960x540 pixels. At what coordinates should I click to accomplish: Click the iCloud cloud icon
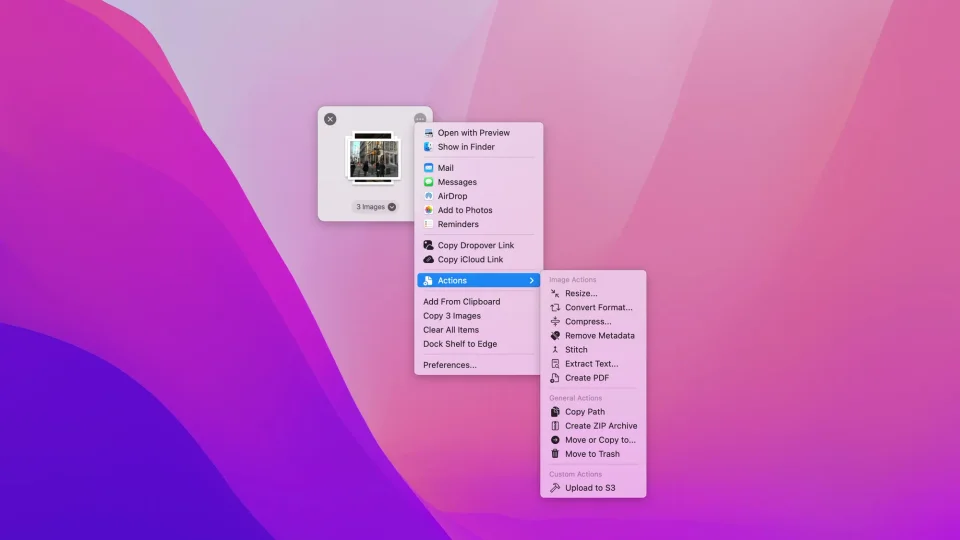point(429,259)
